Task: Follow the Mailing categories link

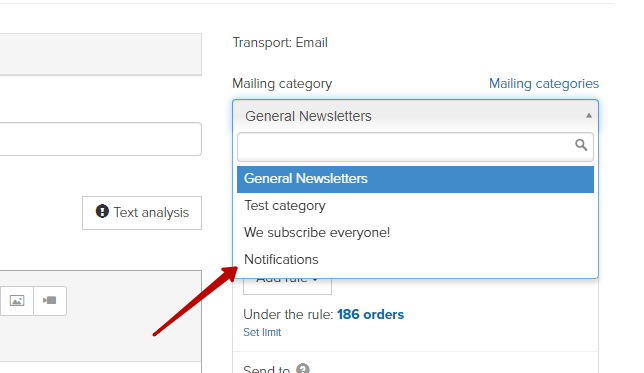Action: 544,83
